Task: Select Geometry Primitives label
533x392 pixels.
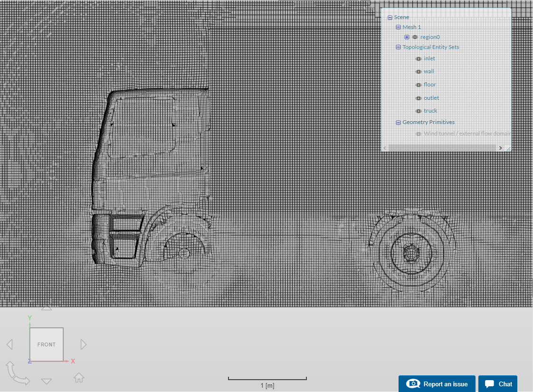Action: coord(428,122)
